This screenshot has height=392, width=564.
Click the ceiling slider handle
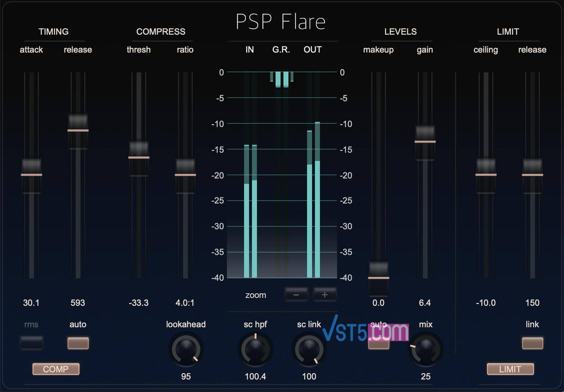(x=486, y=175)
